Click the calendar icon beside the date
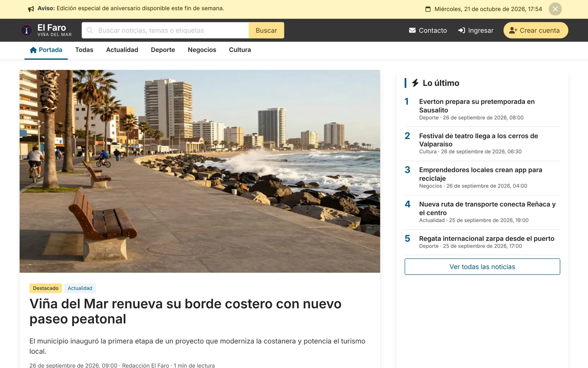This screenshot has height=368, width=588. tap(428, 9)
